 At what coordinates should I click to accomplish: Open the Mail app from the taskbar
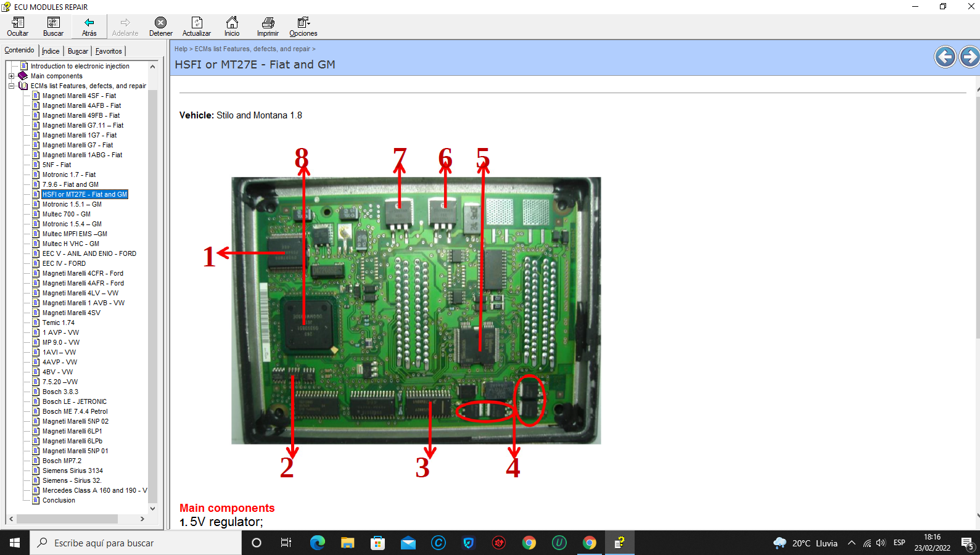(x=408, y=543)
